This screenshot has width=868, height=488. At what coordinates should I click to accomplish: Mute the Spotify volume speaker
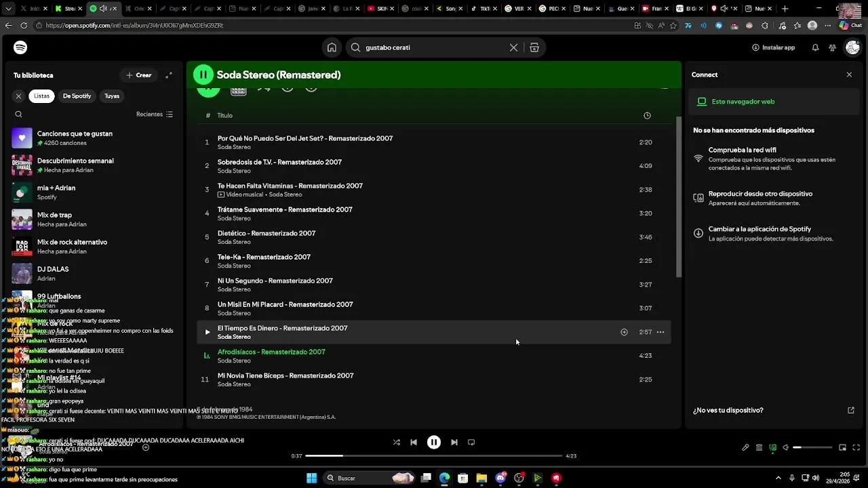pos(785,447)
